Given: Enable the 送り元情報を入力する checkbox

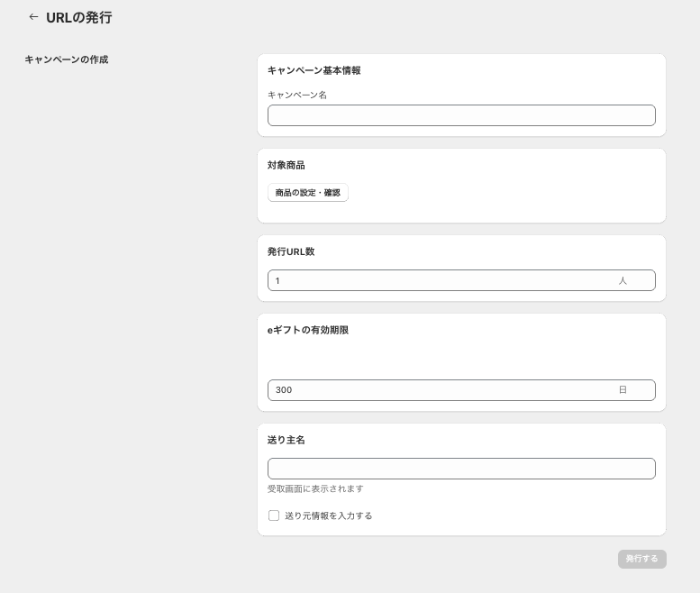Looking at the screenshot, I should tap(274, 515).
